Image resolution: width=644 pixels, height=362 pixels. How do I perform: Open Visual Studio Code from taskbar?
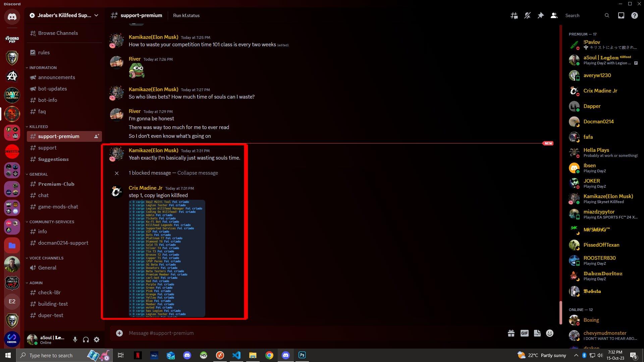236,355
